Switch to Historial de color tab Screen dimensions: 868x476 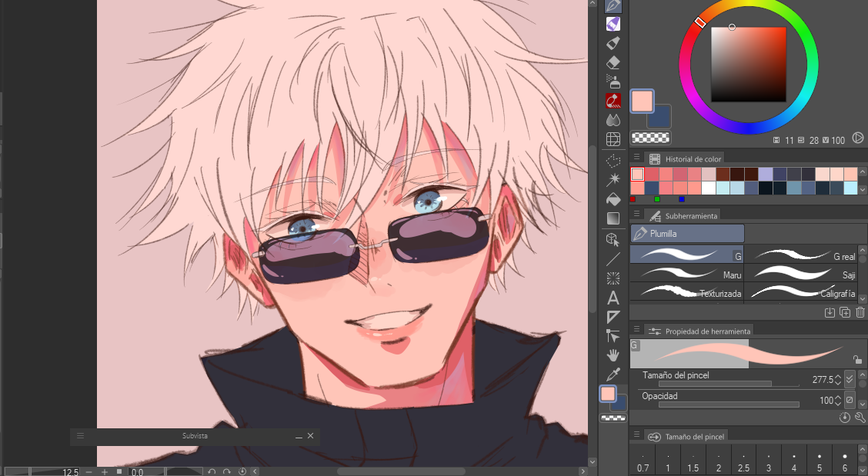coord(686,159)
